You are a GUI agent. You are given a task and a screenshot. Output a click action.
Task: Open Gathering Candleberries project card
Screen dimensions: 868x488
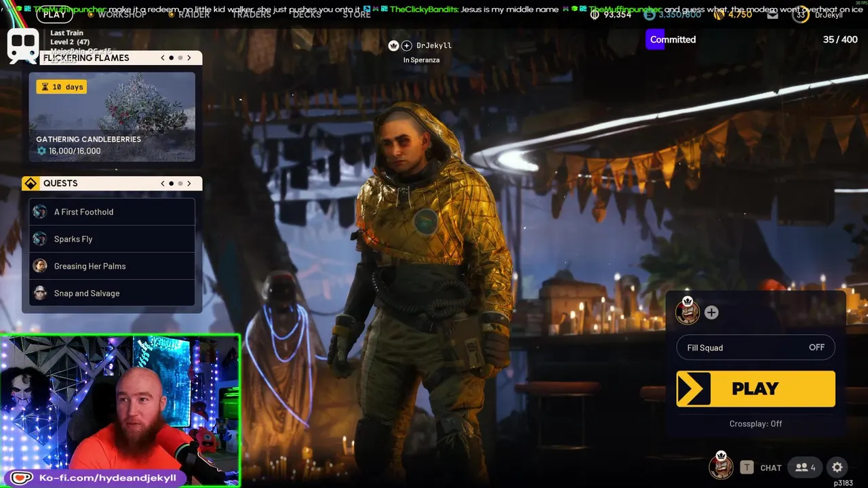(x=112, y=117)
